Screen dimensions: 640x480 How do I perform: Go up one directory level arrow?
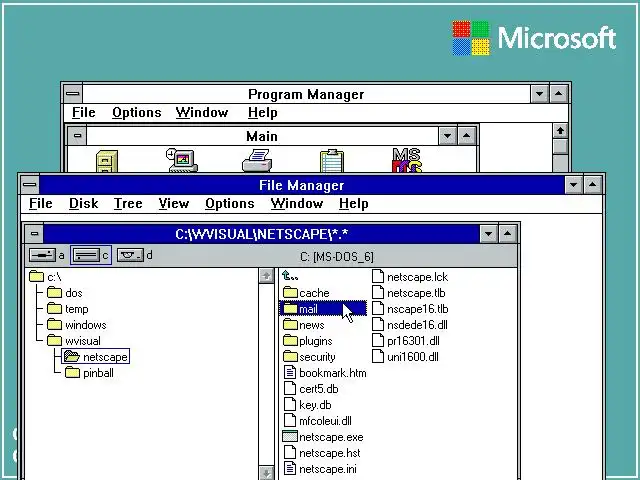tap(290, 276)
